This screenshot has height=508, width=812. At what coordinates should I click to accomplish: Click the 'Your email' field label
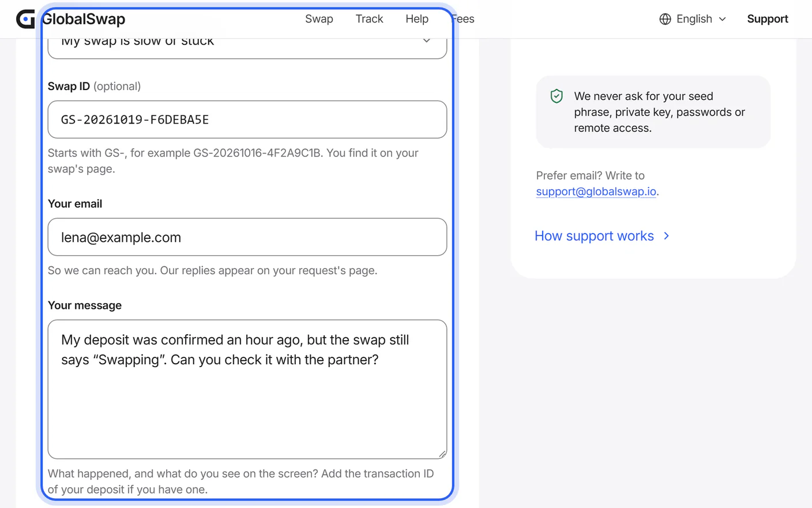tap(75, 204)
